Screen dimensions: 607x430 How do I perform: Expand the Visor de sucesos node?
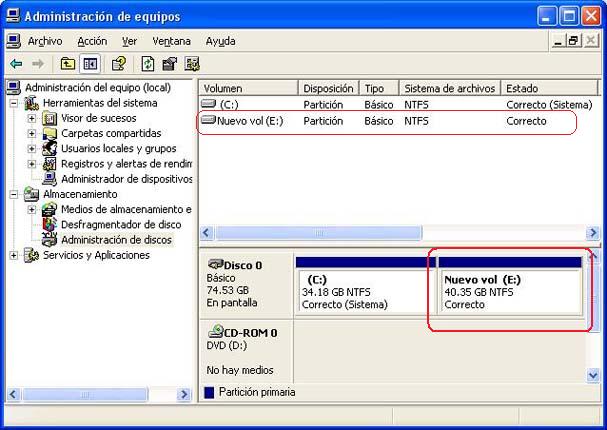click(32, 118)
